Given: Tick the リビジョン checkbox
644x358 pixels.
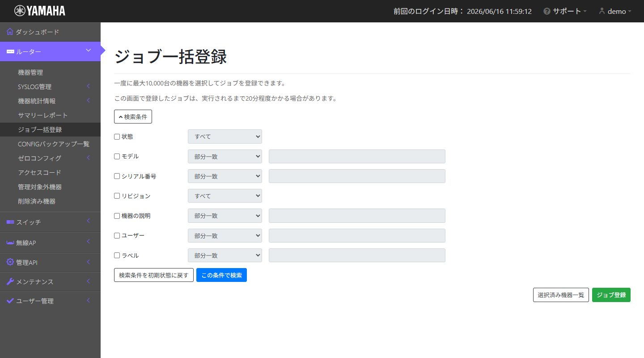Looking at the screenshot, I should (x=117, y=196).
